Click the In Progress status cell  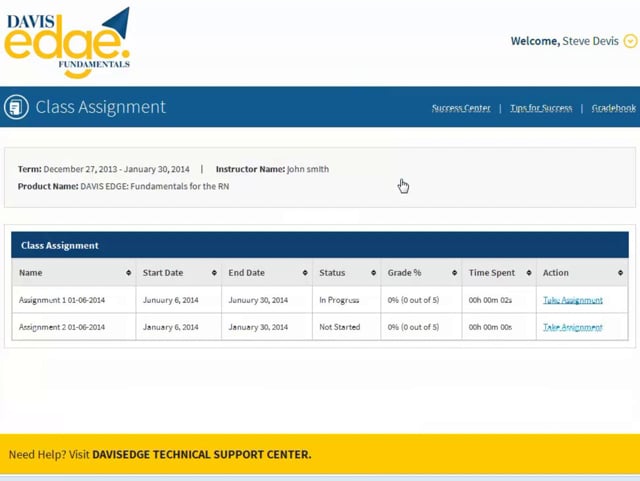347,300
